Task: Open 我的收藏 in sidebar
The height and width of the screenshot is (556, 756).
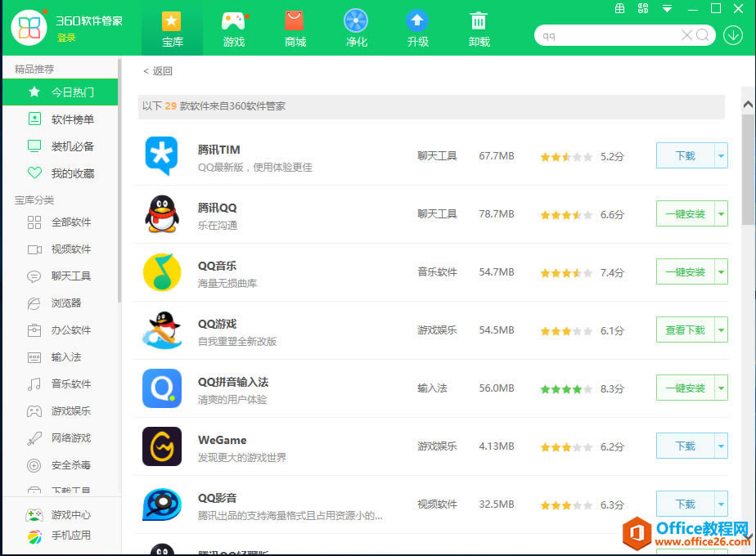Action: pos(61,173)
